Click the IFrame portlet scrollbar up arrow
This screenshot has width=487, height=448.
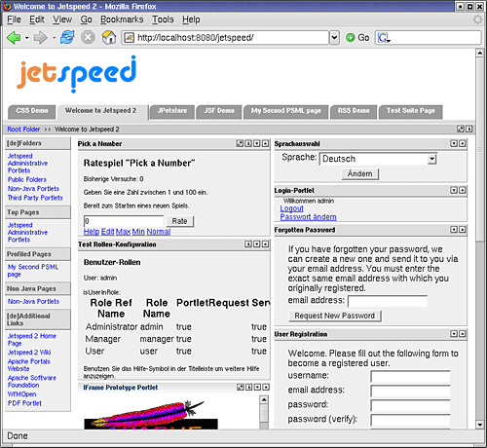tap(264, 399)
